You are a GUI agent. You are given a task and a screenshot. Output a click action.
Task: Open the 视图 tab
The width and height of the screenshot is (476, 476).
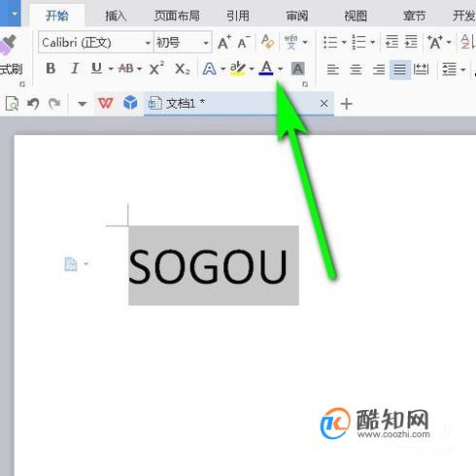(356, 16)
